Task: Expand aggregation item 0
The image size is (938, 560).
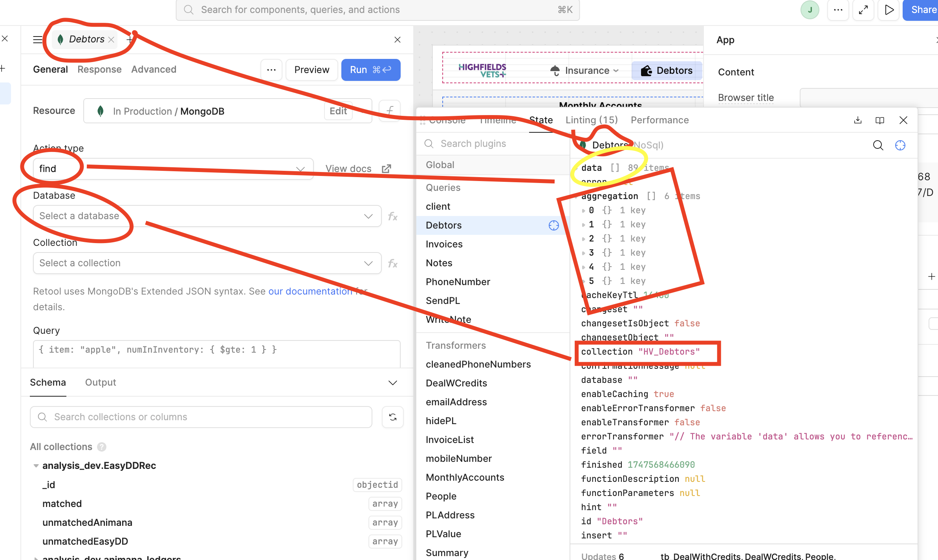Action: pyautogui.click(x=583, y=210)
